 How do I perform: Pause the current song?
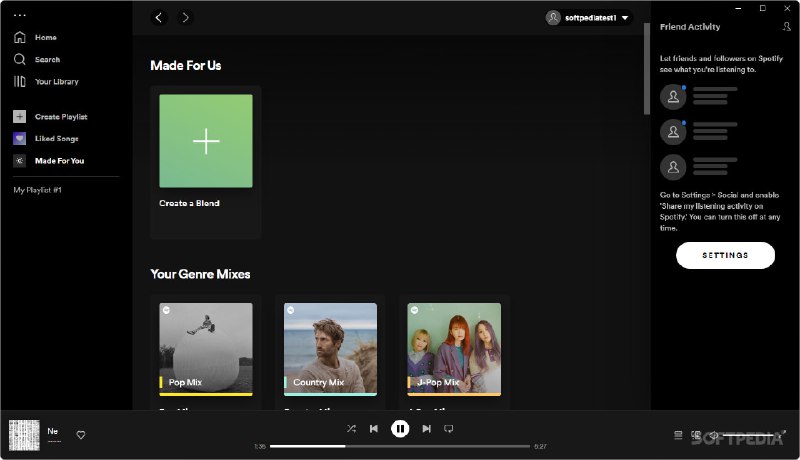pos(400,429)
